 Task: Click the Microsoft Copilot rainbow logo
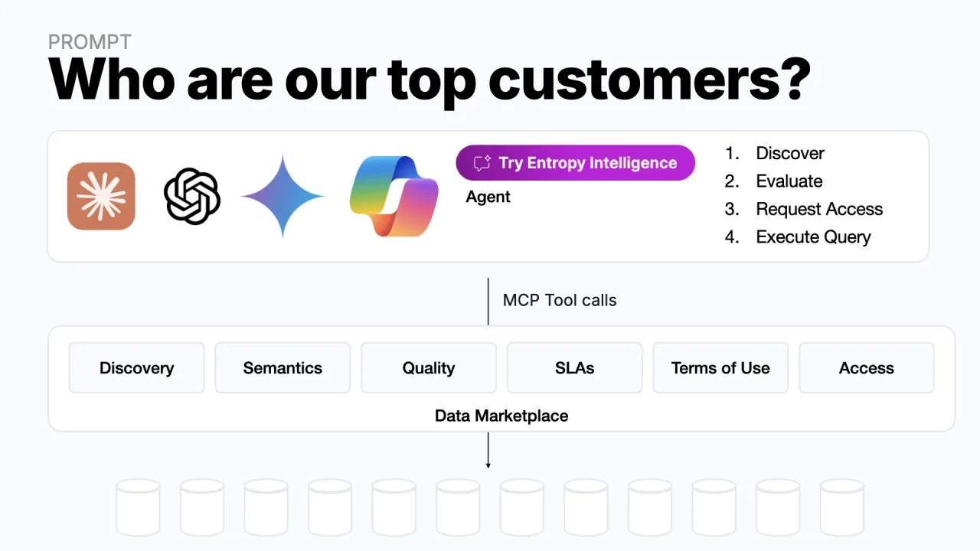click(x=394, y=196)
